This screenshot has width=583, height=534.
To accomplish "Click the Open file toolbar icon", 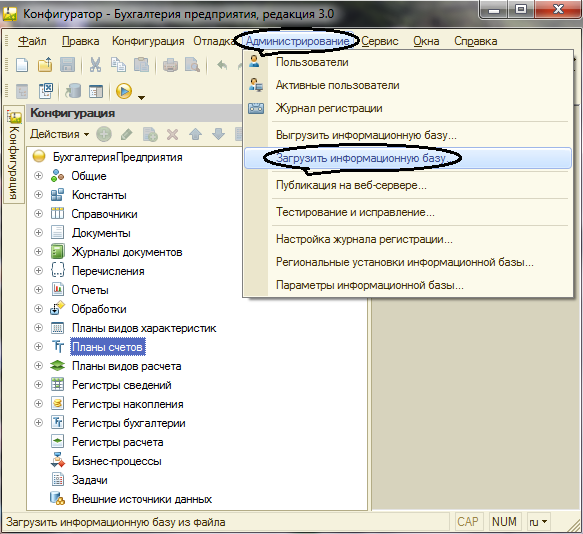I will (x=45, y=65).
